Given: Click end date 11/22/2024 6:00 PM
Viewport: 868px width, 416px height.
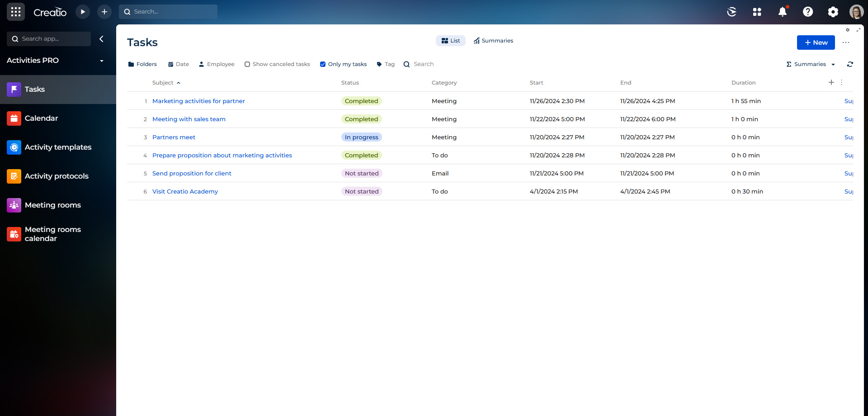Looking at the screenshot, I should click(648, 119).
